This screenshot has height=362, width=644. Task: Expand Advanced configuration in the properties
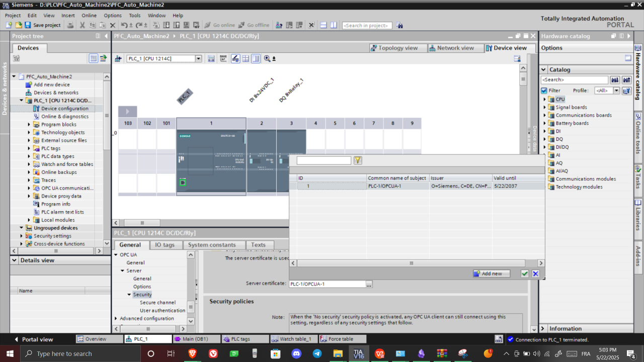[x=116, y=318]
